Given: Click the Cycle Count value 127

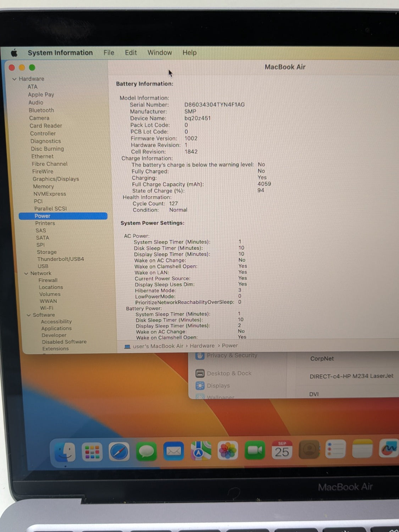Looking at the screenshot, I should pyautogui.click(x=173, y=204).
